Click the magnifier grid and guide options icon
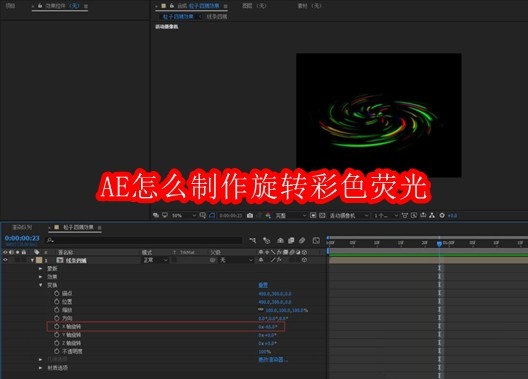The image size is (528, 379). [202, 215]
